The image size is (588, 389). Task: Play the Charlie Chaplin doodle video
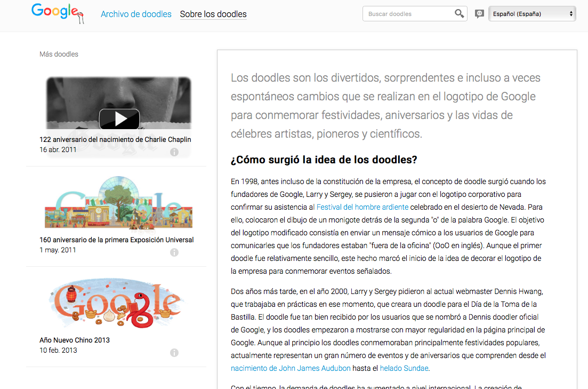point(119,118)
